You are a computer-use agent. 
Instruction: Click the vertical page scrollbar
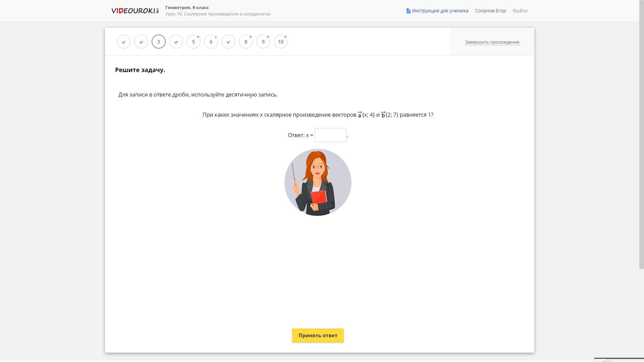point(641,134)
